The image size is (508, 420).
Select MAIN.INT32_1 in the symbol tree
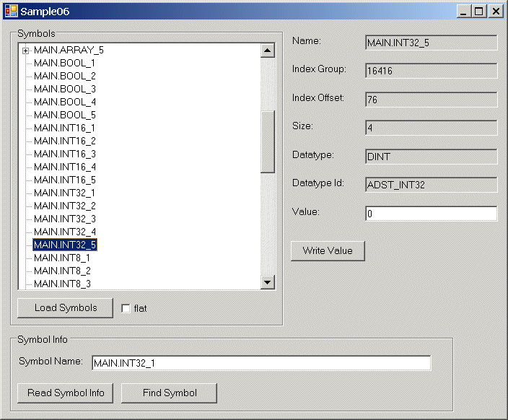tap(64, 193)
